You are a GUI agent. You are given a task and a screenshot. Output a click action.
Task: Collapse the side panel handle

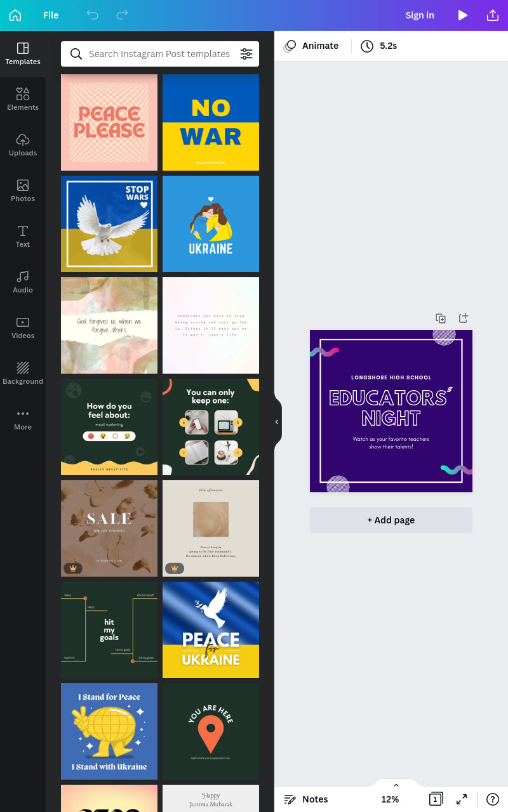pyautogui.click(x=277, y=422)
